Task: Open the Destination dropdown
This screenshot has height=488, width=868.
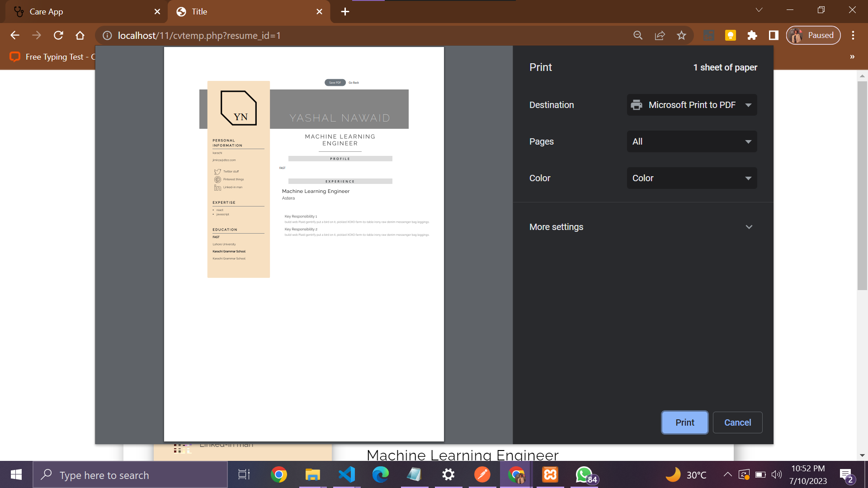Action: 691,105
